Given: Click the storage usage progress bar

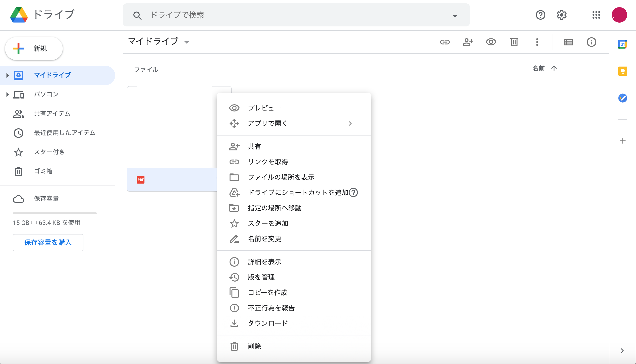Looking at the screenshot, I should click(55, 213).
